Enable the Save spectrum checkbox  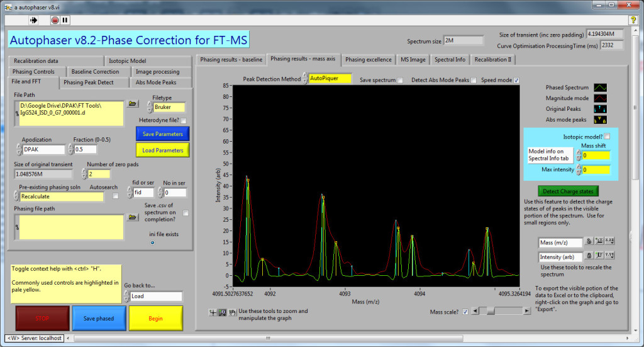click(x=400, y=80)
